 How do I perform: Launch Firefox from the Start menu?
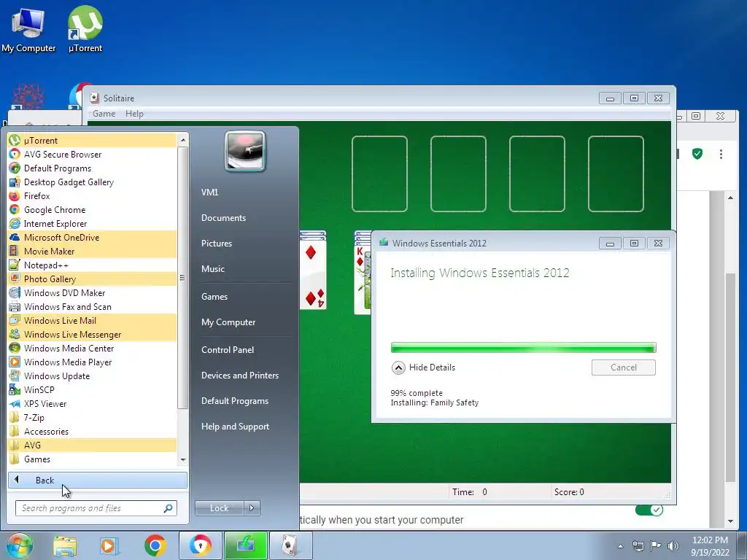click(92, 195)
